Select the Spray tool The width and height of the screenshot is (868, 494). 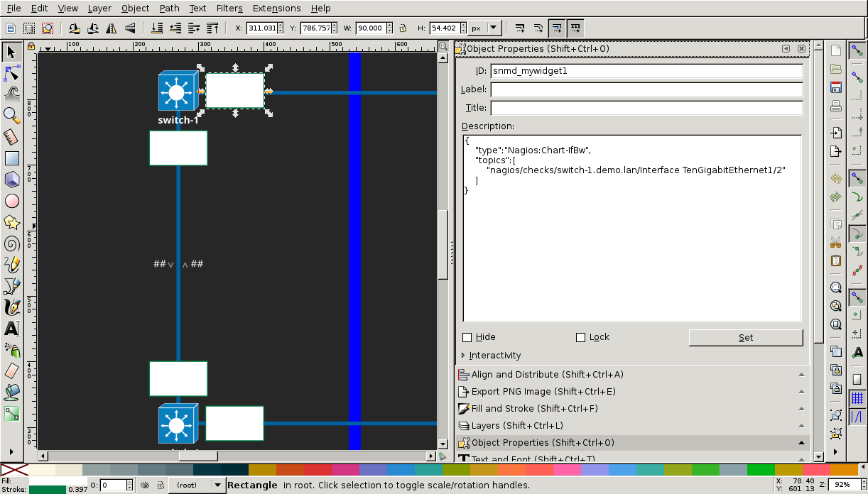(x=11, y=350)
